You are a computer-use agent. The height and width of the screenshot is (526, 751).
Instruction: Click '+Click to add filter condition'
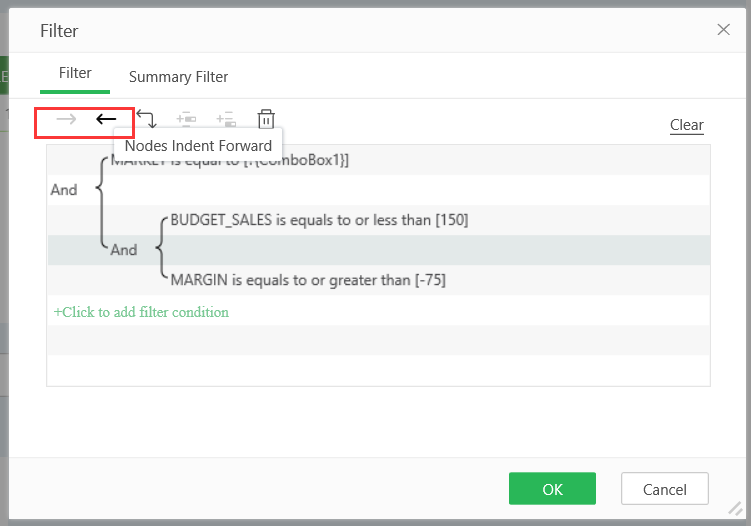[x=141, y=312]
